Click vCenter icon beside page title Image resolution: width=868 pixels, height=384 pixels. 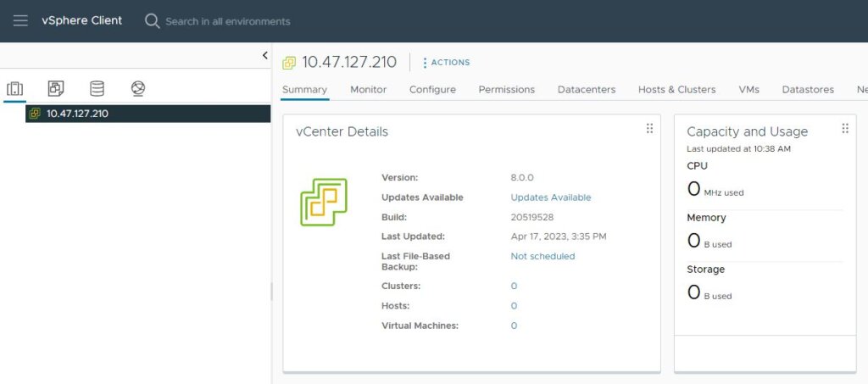[289, 63]
